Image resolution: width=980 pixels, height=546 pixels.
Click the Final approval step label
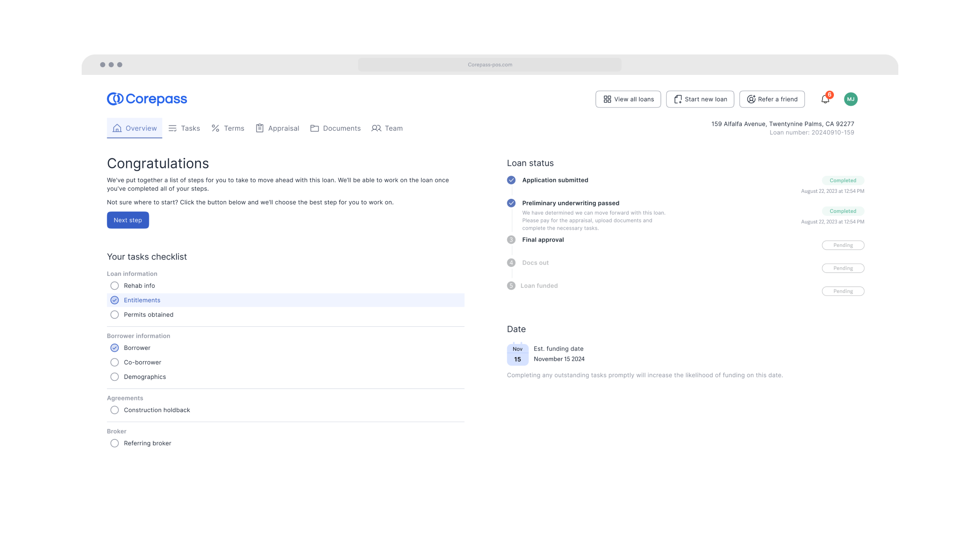pos(543,240)
